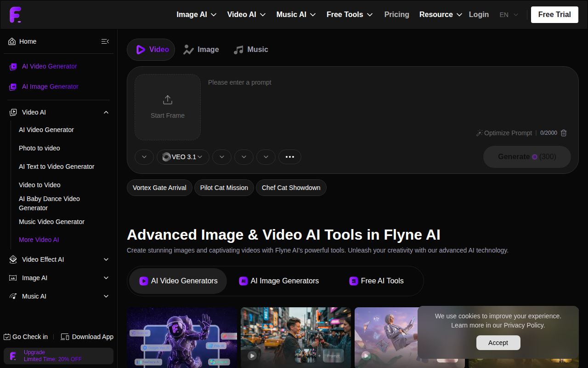Switch to the Video tab

[x=151, y=50]
